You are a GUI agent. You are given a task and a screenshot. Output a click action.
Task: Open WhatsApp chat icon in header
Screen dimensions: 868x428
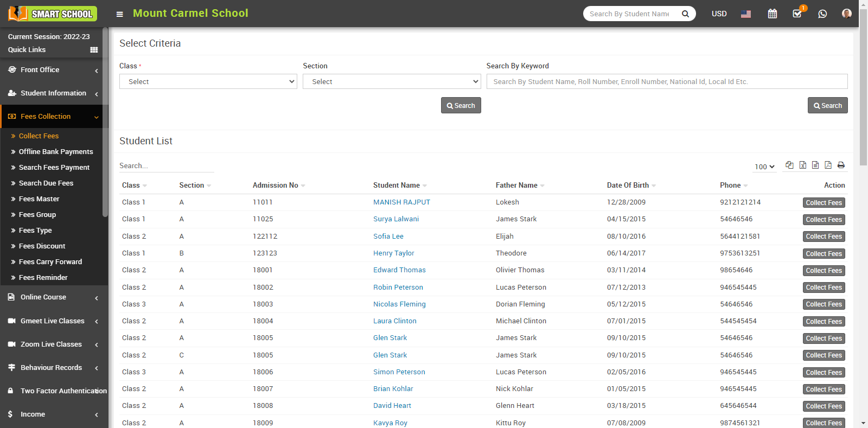[822, 14]
